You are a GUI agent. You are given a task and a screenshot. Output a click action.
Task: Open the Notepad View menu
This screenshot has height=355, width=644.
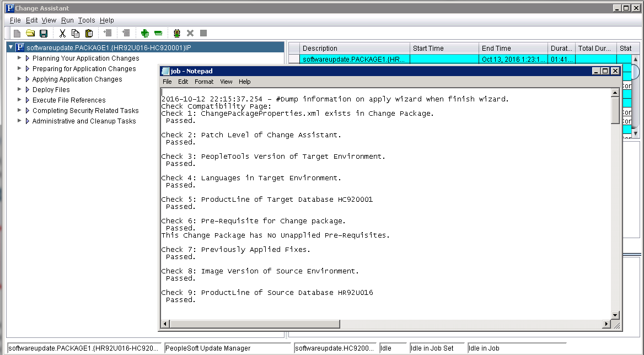tap(226, 82)
